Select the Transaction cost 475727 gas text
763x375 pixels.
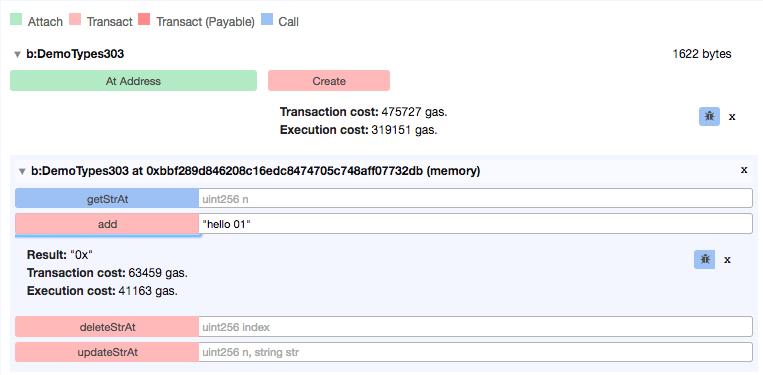363,112
